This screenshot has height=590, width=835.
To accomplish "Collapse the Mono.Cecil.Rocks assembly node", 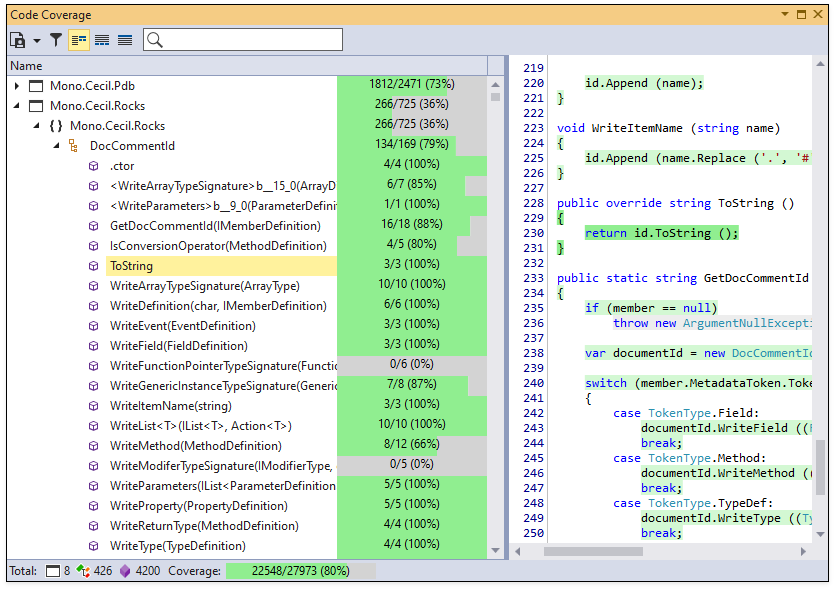I will coord(17,105).
